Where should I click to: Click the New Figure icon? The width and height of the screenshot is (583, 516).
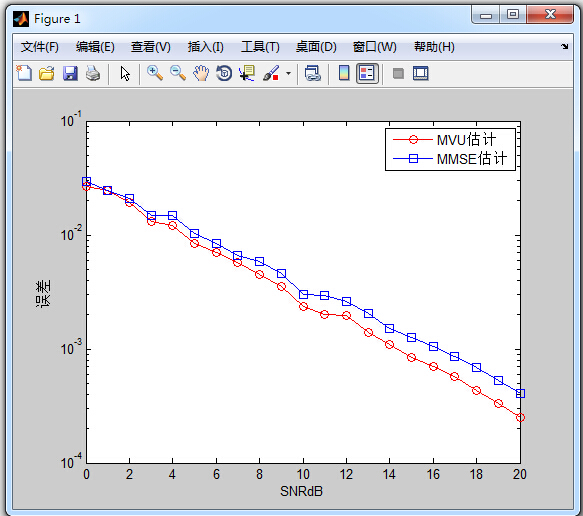tap(24, 73)
